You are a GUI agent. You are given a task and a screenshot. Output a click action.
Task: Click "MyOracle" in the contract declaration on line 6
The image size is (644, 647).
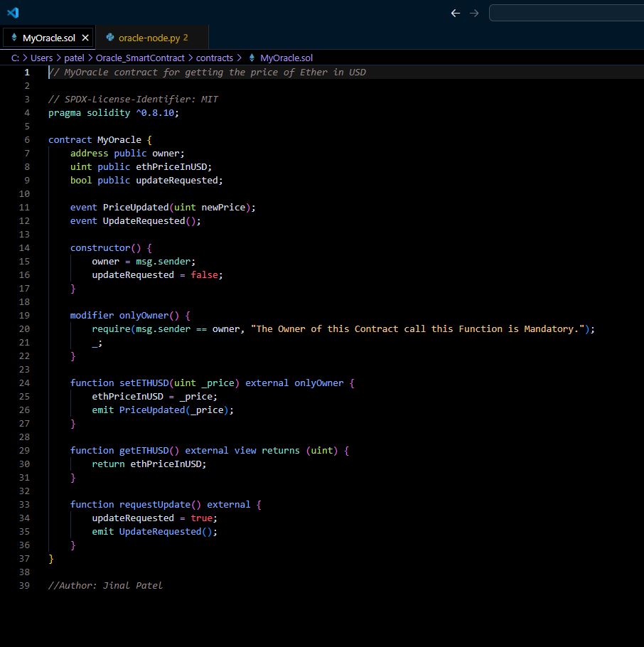pos(119,140)
